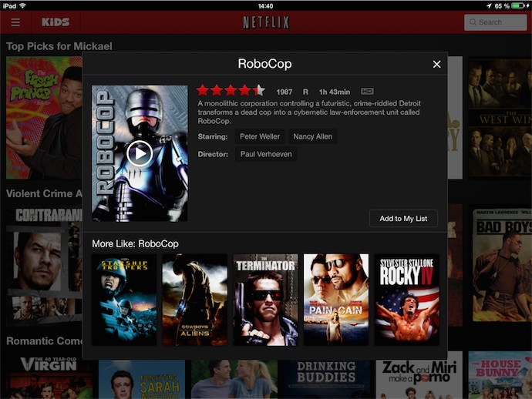This screenshot has height=399, width=532.
Task: Open Contraband poster in background
Action: click(44, 266)
